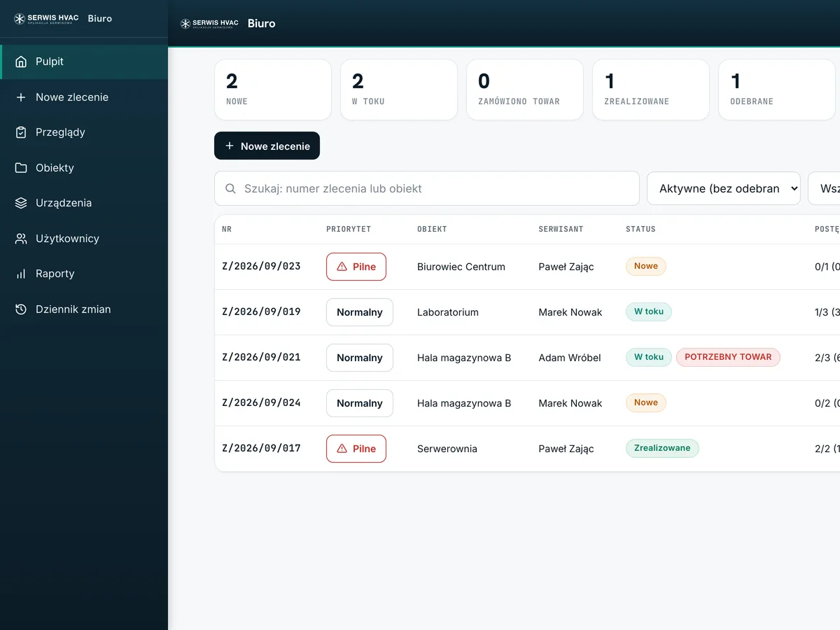The height and width of the screenshot is (630, 840).
Task: Open the Raporty section
Action: [x=84, y=274]
